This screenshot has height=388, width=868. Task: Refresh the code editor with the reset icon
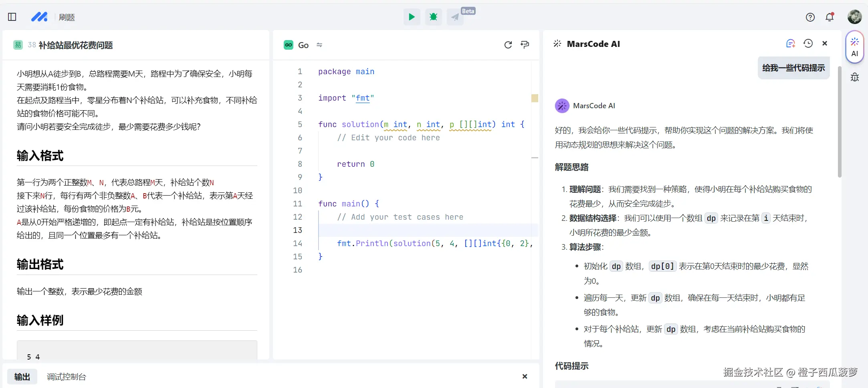[x=508, y=44]
